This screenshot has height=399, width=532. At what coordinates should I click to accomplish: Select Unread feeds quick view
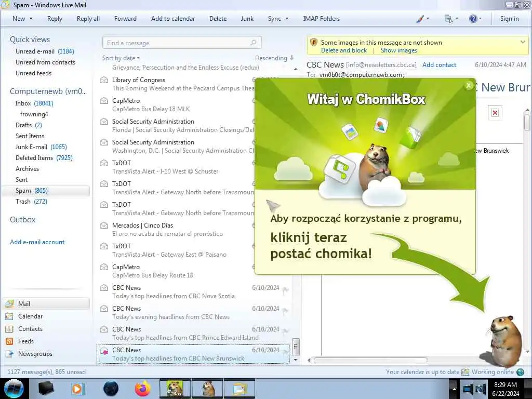point(33,73)
